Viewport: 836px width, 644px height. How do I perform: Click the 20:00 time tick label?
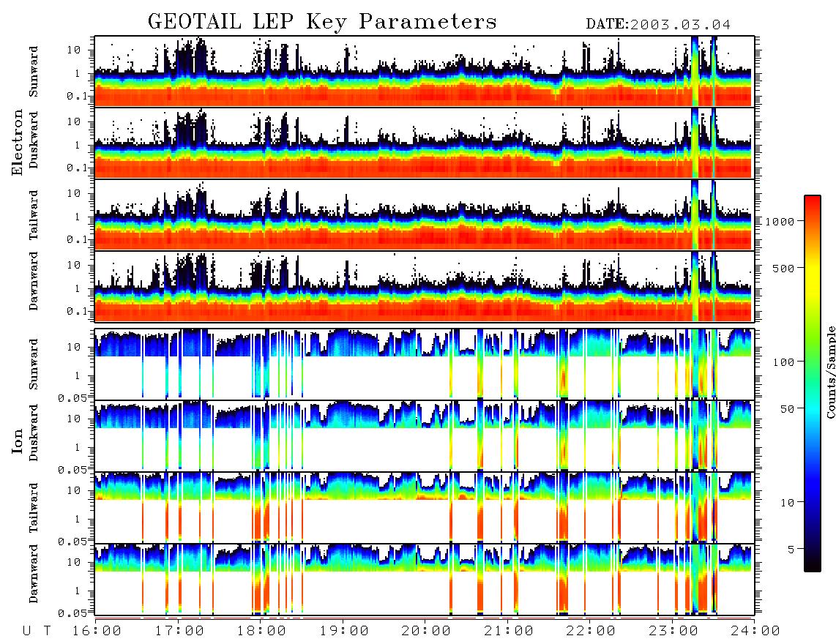[426, 632]
